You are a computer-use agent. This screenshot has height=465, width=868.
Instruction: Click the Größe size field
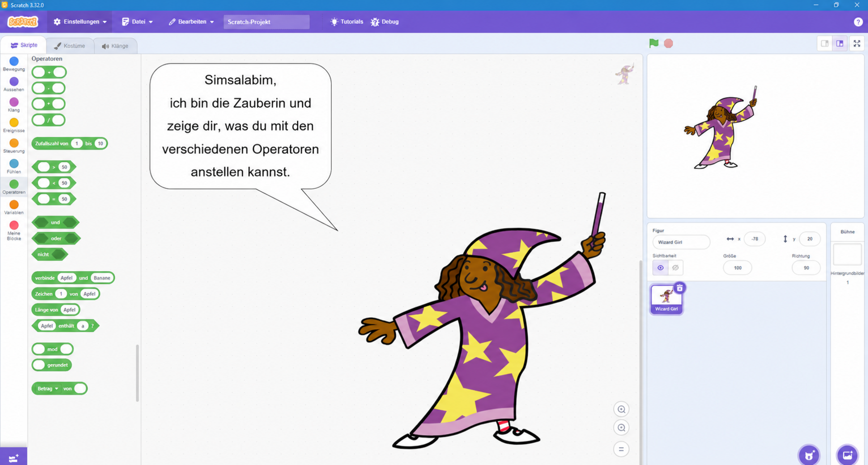[x=737, y=268]
